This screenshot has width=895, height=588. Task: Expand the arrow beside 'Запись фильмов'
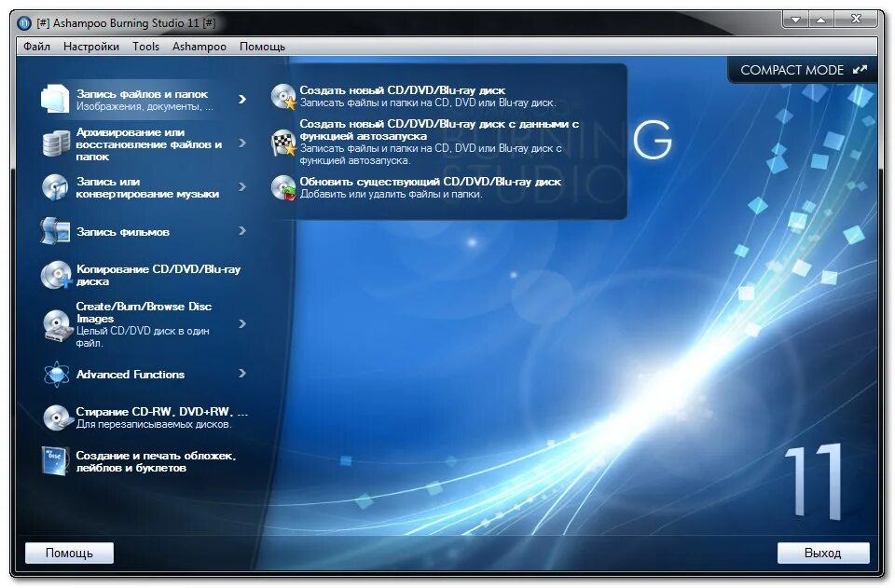[242, 231]
